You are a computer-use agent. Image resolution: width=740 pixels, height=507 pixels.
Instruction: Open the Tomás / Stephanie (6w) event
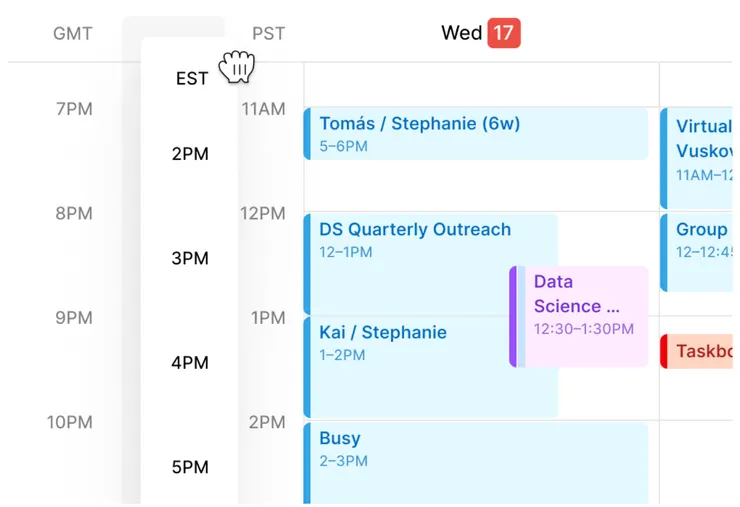(476, 134)
